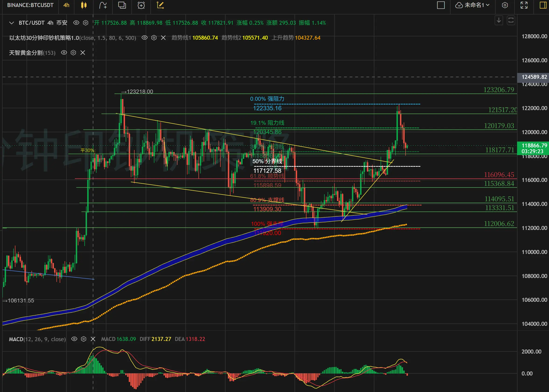Click the 117127.58 midline price label
549x392 pixels.
[267, 171]
